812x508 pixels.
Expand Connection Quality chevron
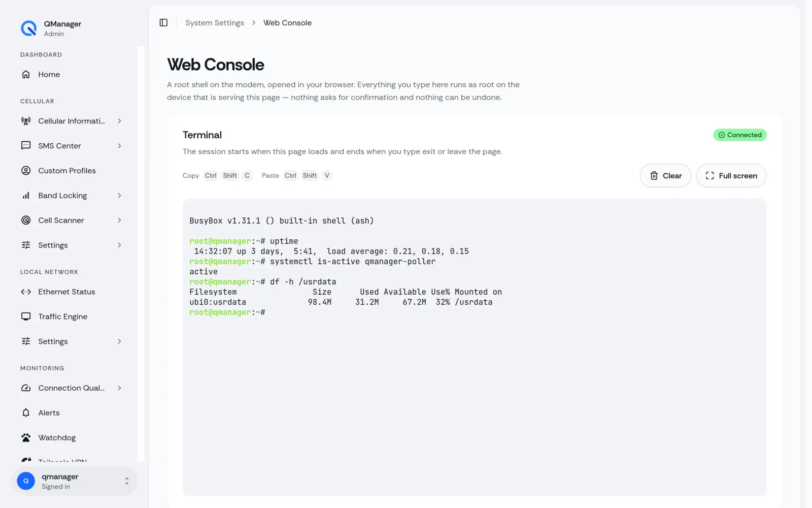[120, 388]
